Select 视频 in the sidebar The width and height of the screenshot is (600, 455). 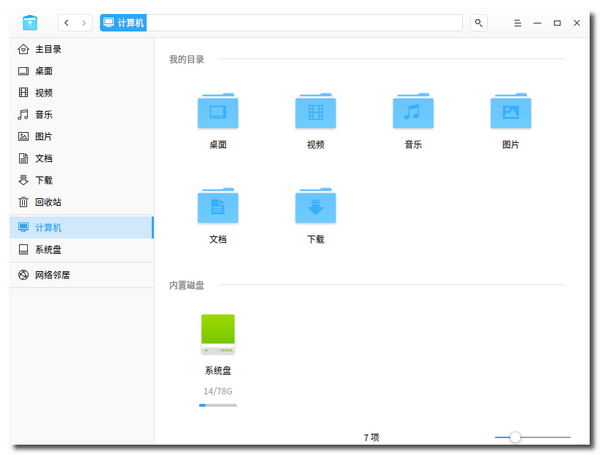click(x=82, y=93)
